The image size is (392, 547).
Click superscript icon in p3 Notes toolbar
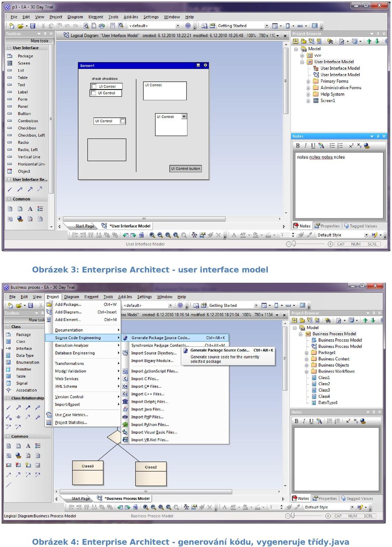tap(351, 146)
